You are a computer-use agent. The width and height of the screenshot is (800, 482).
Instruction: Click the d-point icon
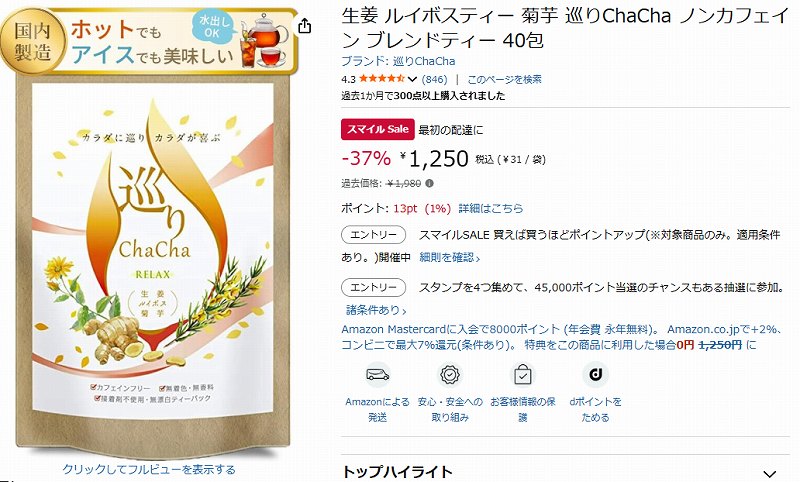pyautogui.click(x=595, y=375)
